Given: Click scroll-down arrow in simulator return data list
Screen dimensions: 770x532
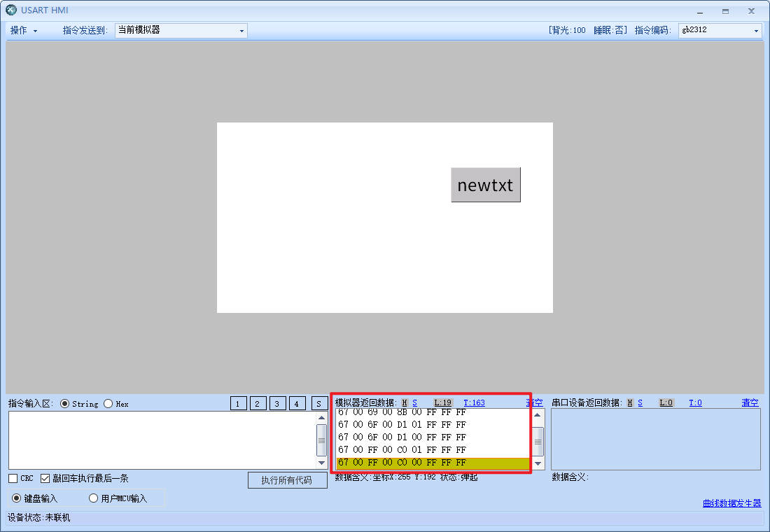Looking at the screenshot, I should point(538,464).
